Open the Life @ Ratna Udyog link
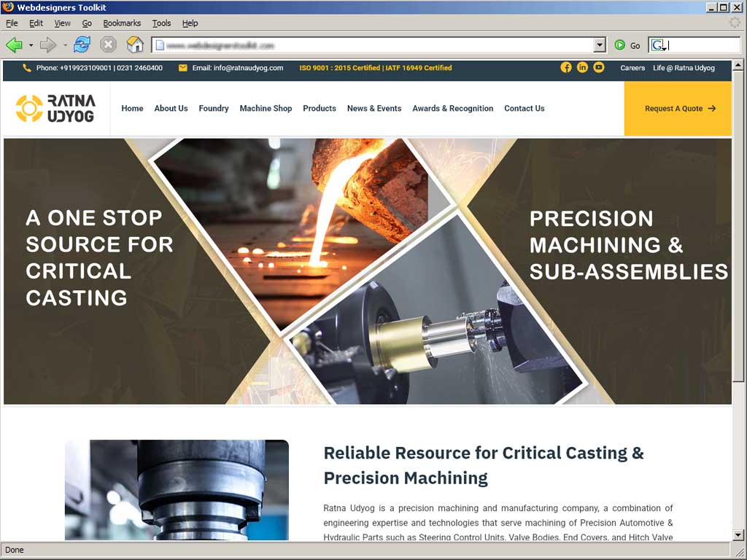Screen dimensions: 747x560 pos(684,68)
